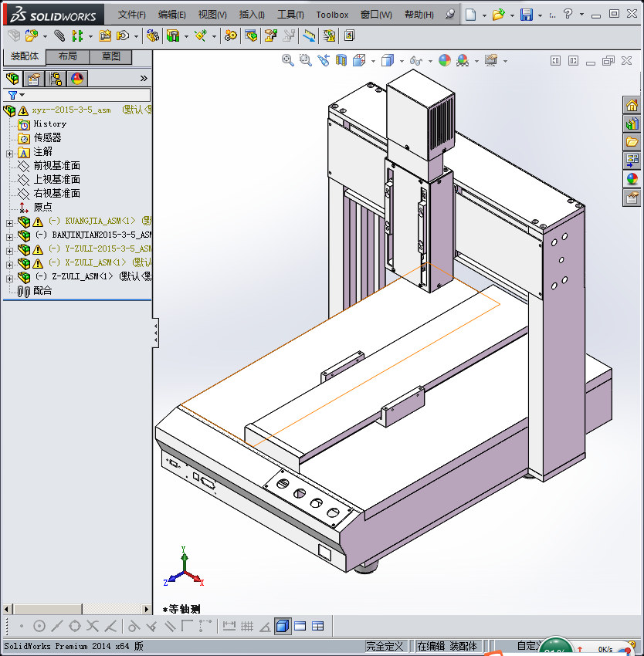Expand the Z-ZULI_ASM component node
The width and height of the screenshot is (644, 656).
pos(9,278)
